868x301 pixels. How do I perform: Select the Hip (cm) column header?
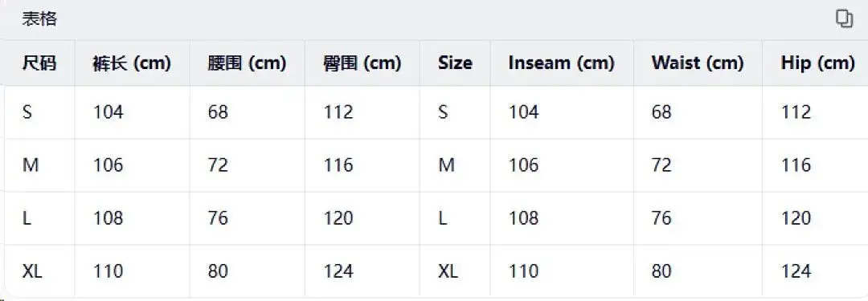click(x=818, y=63)
